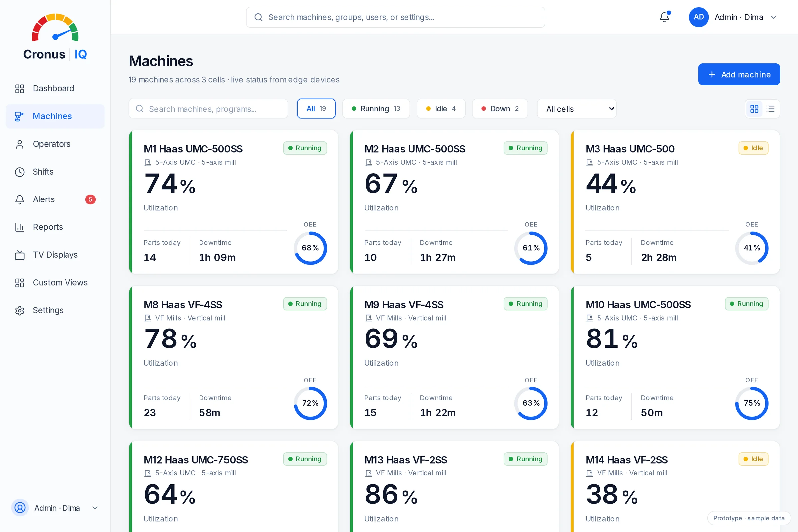
Task: Click the sidebar user profile avatar icon
Action: pos(20,508)
